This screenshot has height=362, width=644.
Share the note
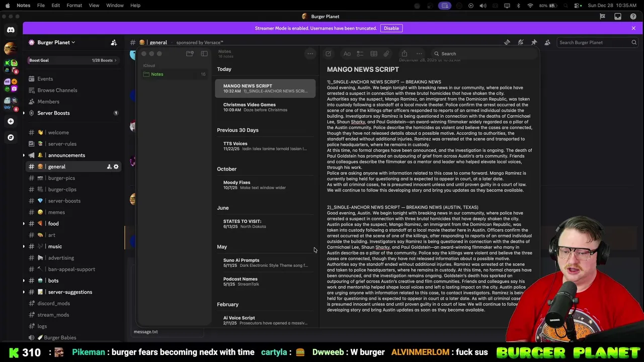point(404,54)
